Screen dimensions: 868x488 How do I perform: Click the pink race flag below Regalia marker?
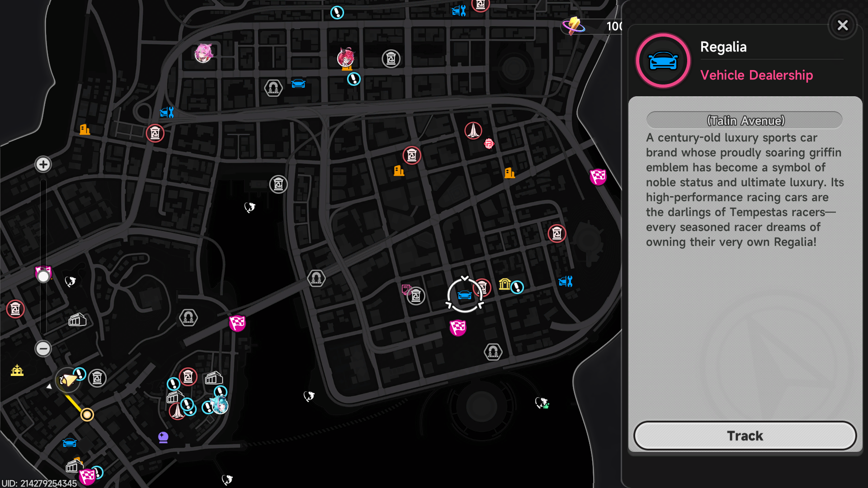[458, 328]
